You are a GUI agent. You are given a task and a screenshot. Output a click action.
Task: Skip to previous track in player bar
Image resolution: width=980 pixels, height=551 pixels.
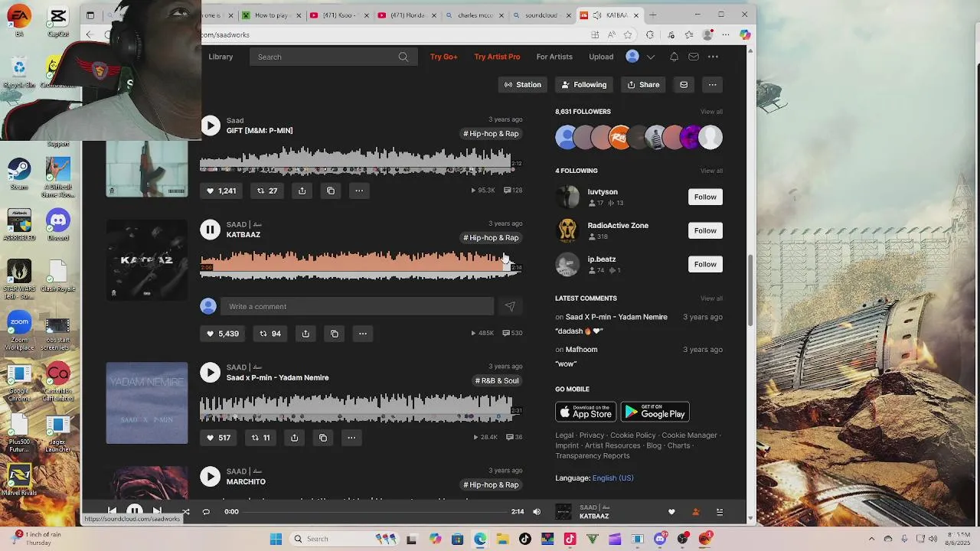112,511
